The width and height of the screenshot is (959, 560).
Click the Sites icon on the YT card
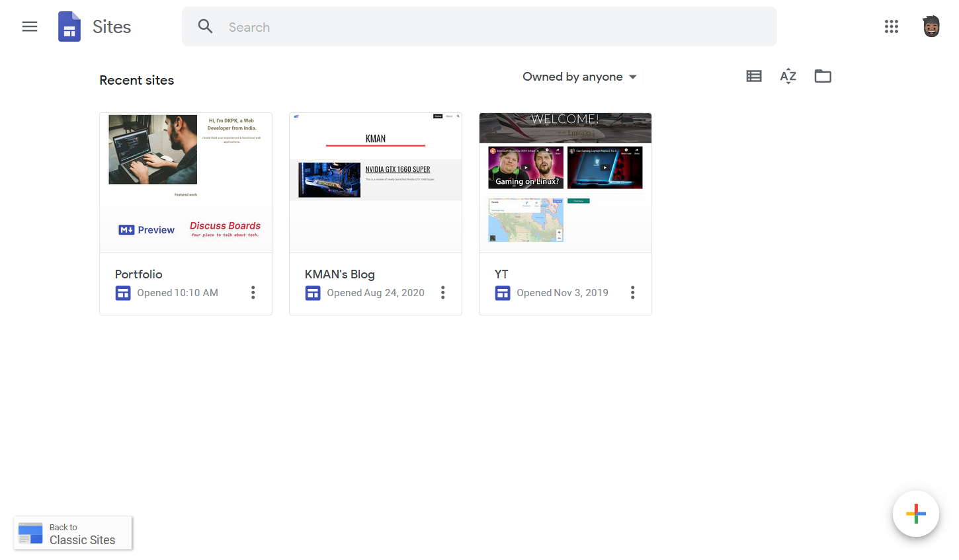click(x=503, y=292)
